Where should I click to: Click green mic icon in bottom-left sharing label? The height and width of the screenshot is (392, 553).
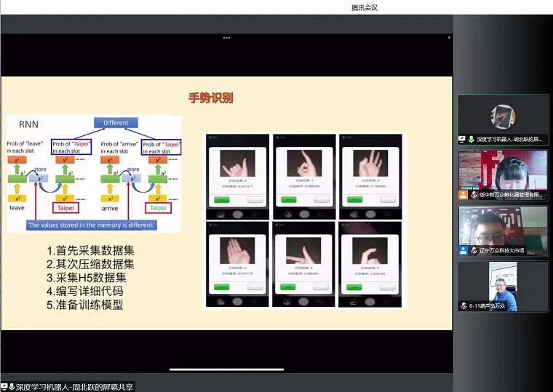tap(12, 387)
